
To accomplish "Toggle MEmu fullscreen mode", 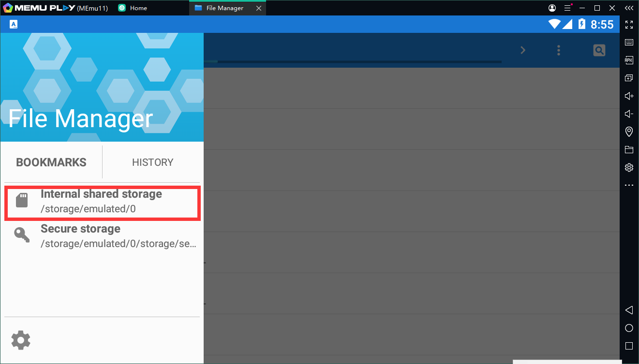I will pos(629,25).
